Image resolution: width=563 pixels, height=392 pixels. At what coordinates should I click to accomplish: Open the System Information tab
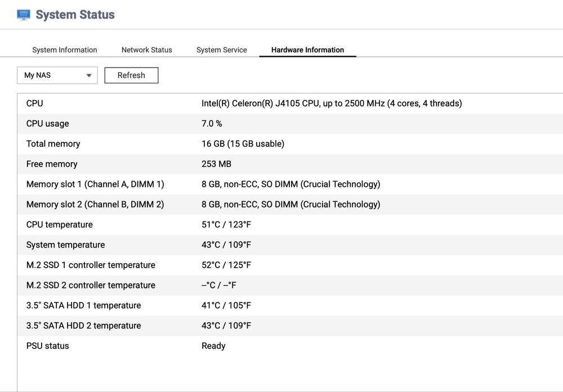65,50
